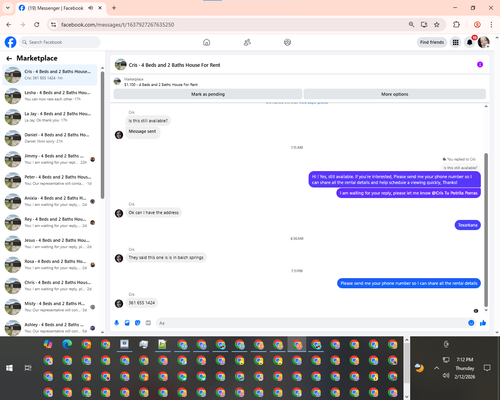Open the account profile picture menu
This screenshot has width=500, height=400.
pos(484,42)
